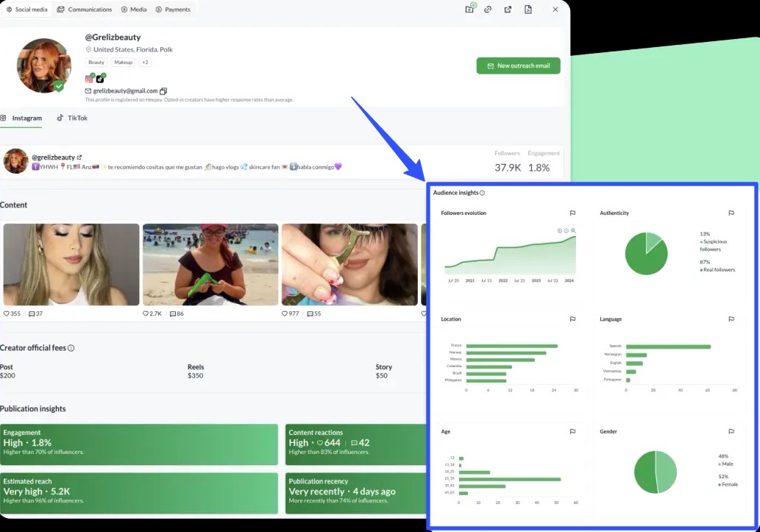Open the @grelizbeauty external profile link
The height and width of the screenshot is (532, 760).
[81, 156]
